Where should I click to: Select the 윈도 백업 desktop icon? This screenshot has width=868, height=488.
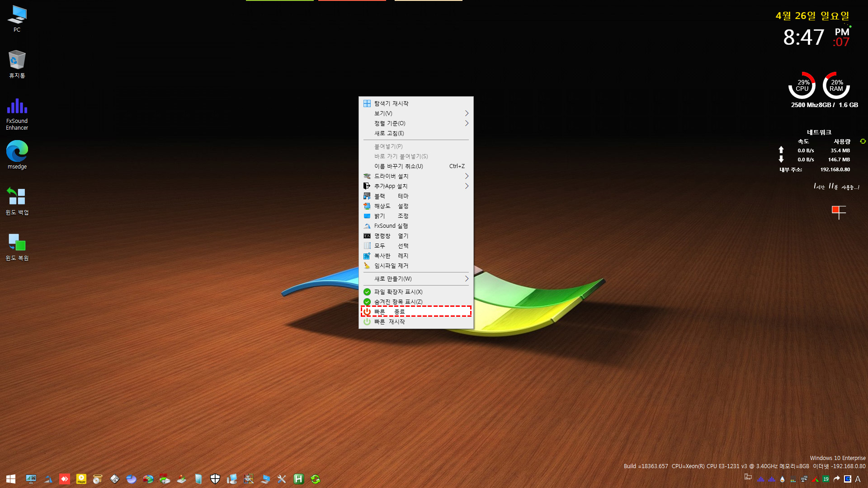(17, 201)
